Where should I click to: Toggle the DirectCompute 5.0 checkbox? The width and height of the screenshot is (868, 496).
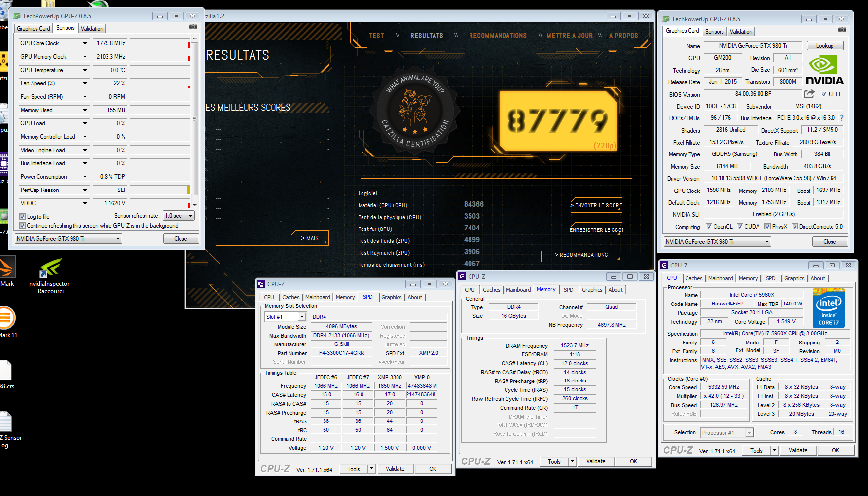[795, 227]
